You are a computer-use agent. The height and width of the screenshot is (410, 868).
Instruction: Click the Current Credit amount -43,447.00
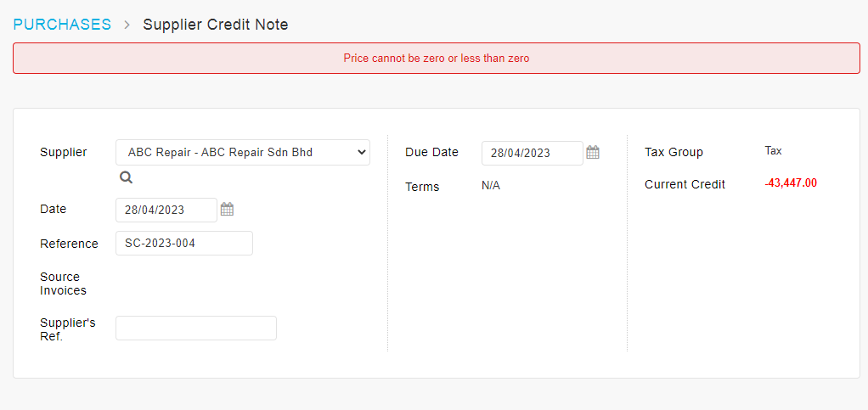pyautogui.click(x=791, y=183)
